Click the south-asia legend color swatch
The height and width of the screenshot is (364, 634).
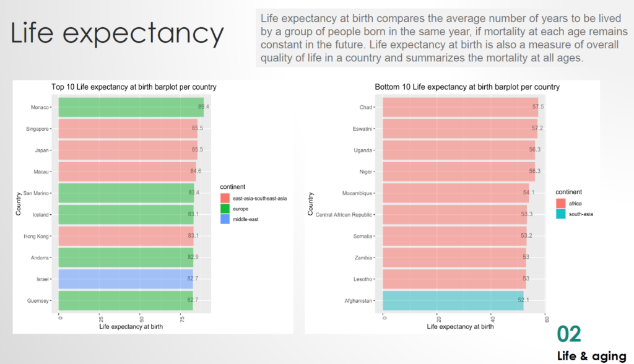[x=561, y=214]
